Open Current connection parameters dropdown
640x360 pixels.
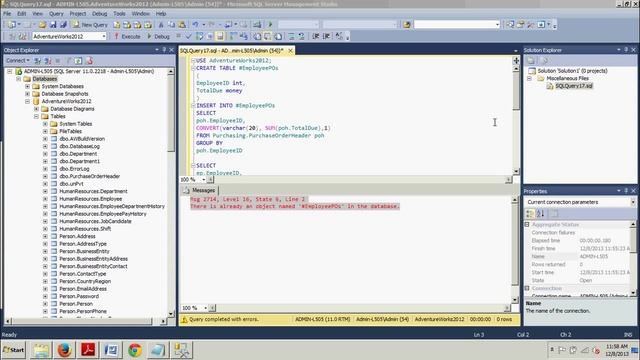click(633, 202)
